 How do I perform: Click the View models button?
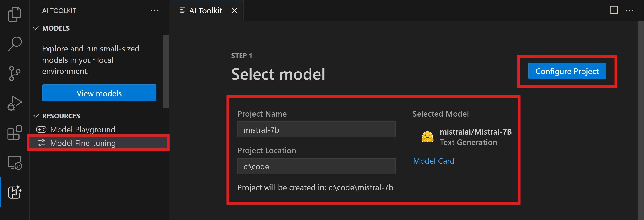tap(99, 93)
